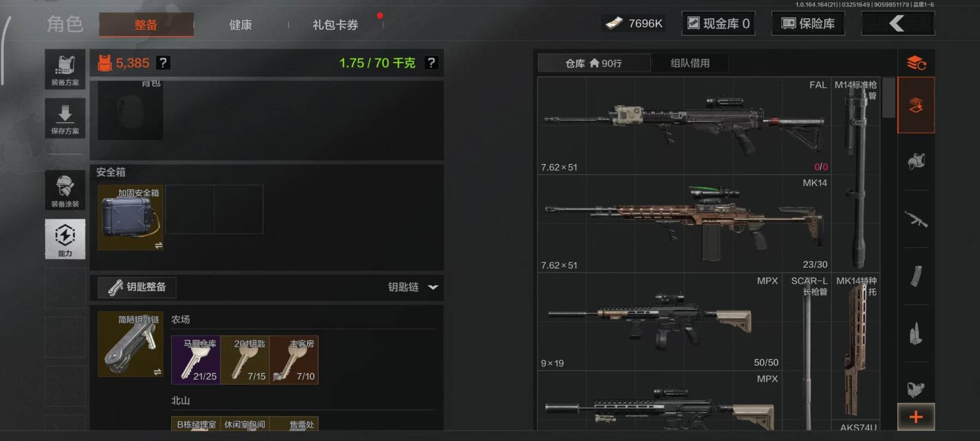Click the rifle weapon filter icon
The width and height of the screenshot is (980, 441).
pos(916,220)
